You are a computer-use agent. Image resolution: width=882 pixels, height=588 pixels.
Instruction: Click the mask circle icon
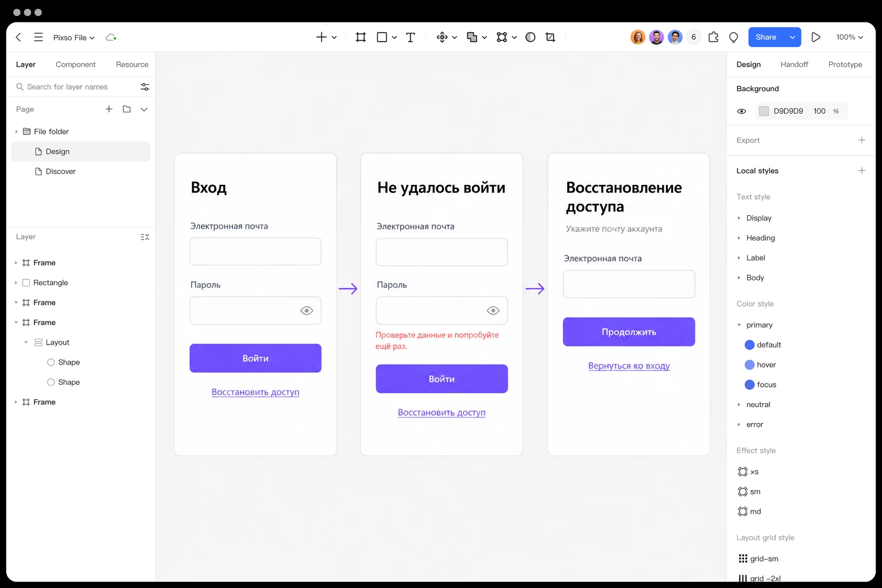pos(531,37)
